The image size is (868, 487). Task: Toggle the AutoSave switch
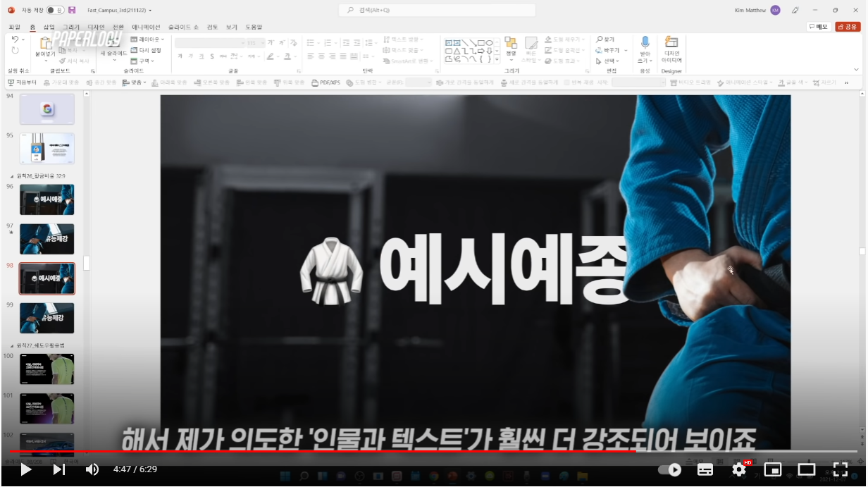(x=56, y=10)
